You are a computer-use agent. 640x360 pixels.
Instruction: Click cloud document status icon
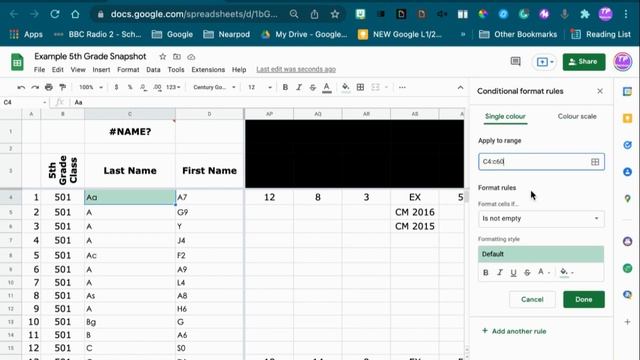tap(191, 57)
